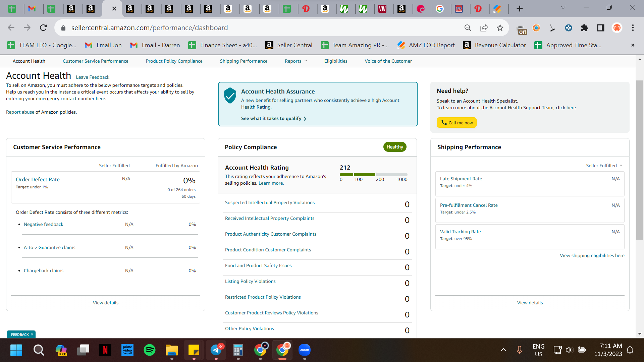Click the Leave Feedback link
Viewport: 644px width, 362px height.
click(93, 77)
